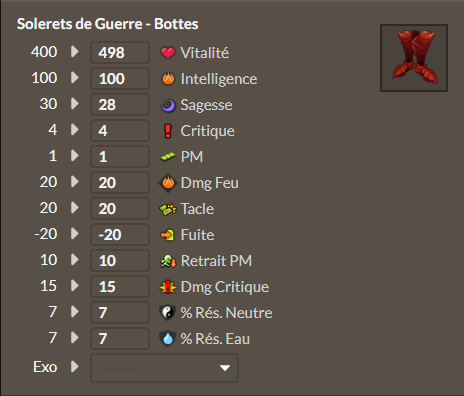Click the purple moon Sagesse icon
Viewport: 464px width, 396px height.
click(x=168, y=105)
